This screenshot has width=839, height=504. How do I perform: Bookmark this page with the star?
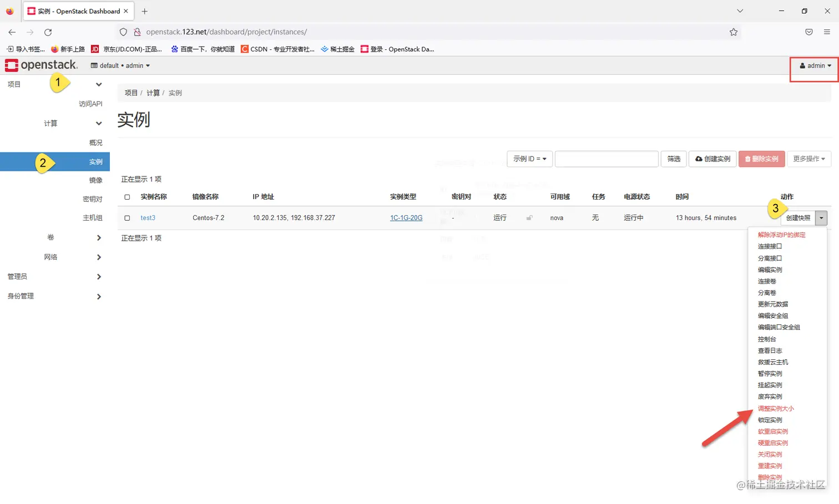tap(734, 32)
